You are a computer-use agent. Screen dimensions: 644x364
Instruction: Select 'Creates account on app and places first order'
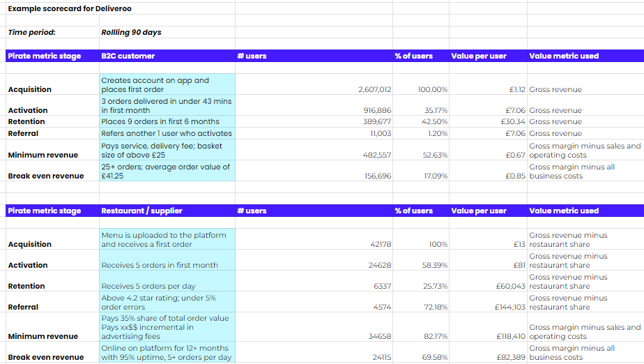(x=167, y=84)
